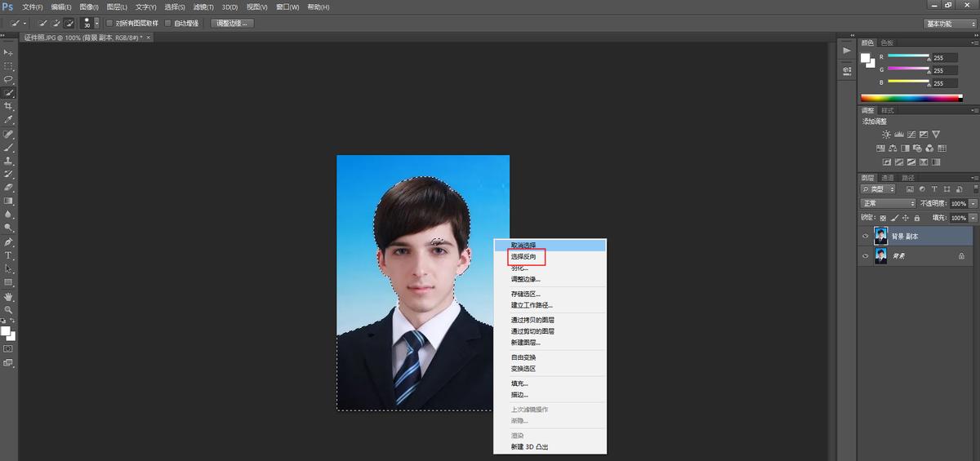The height and width of the screenshot is (461, 980).
Task: Click the color spectrum ramp
Action: 911,98
